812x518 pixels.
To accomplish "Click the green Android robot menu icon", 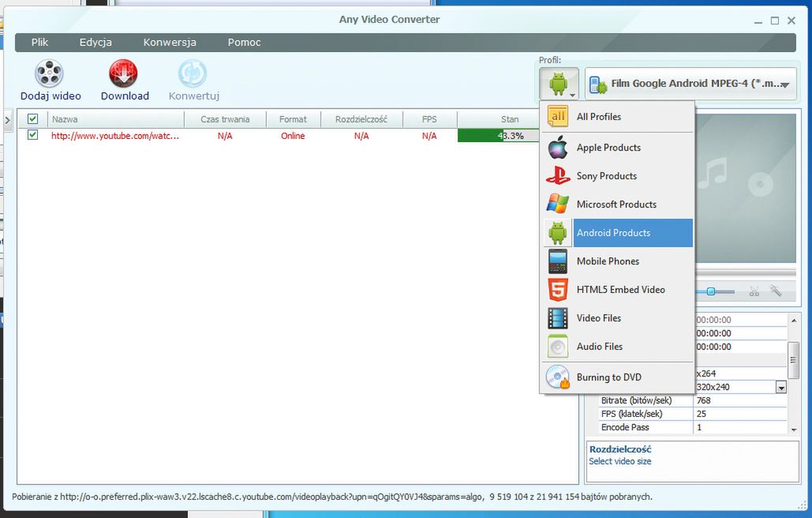I will tap(558, 233).
